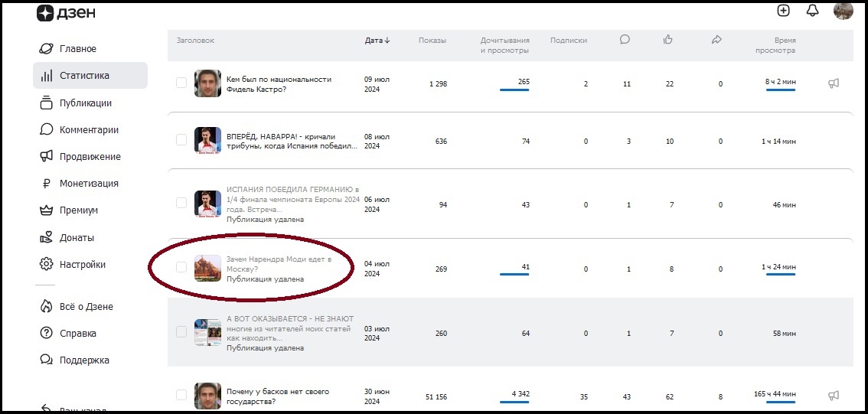Viewport: 868px width, 414px height.
Task: Click view time 1 ч 24 мин
Action: point(779,267)
